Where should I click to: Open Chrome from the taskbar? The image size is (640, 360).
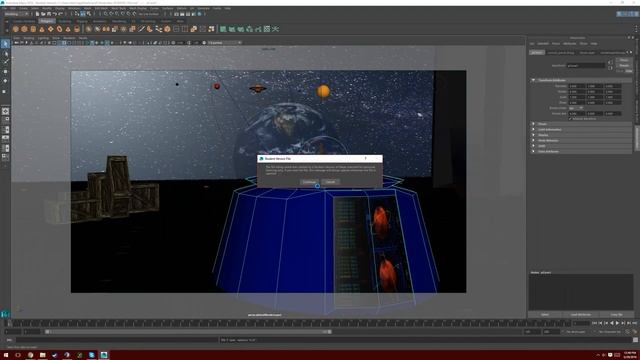tap(30, 355)
